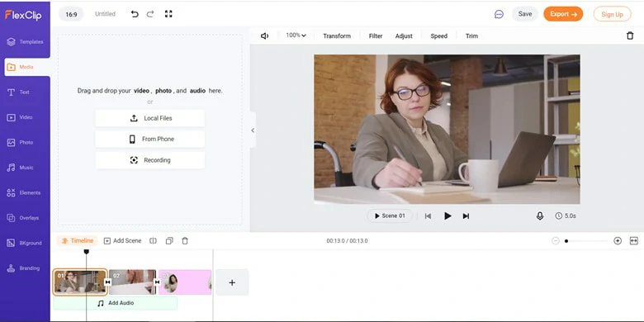This screenshot has width=644, height=322.
Task: Redo the last action
Action: 150,14
